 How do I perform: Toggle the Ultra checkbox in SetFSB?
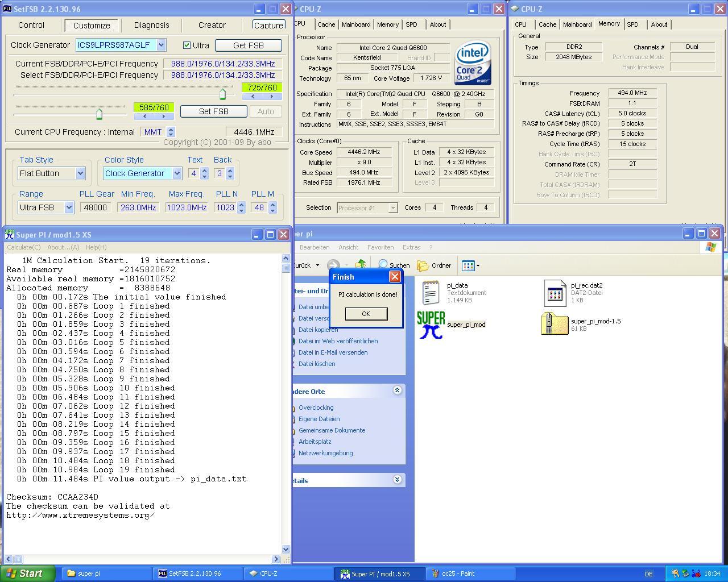[x=187, y=45]
